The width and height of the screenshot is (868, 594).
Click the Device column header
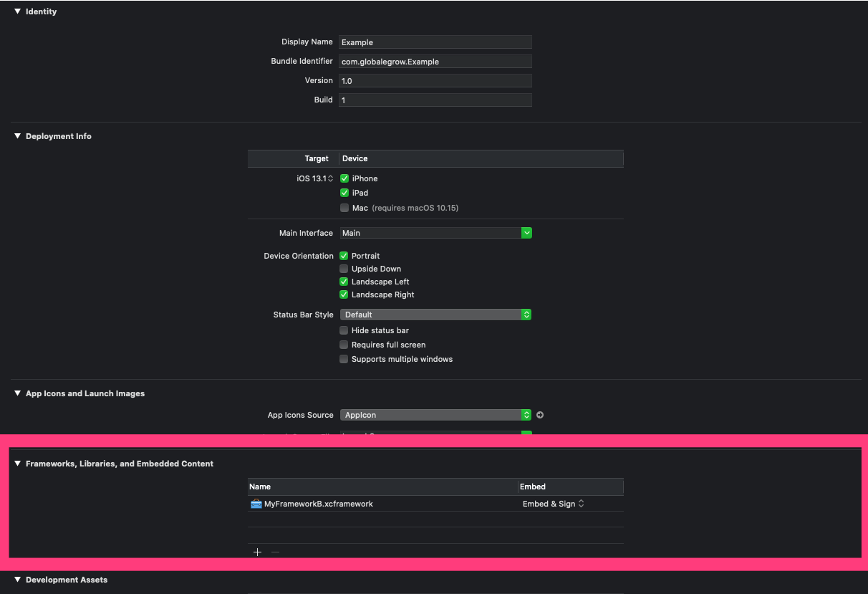(481, 158)
